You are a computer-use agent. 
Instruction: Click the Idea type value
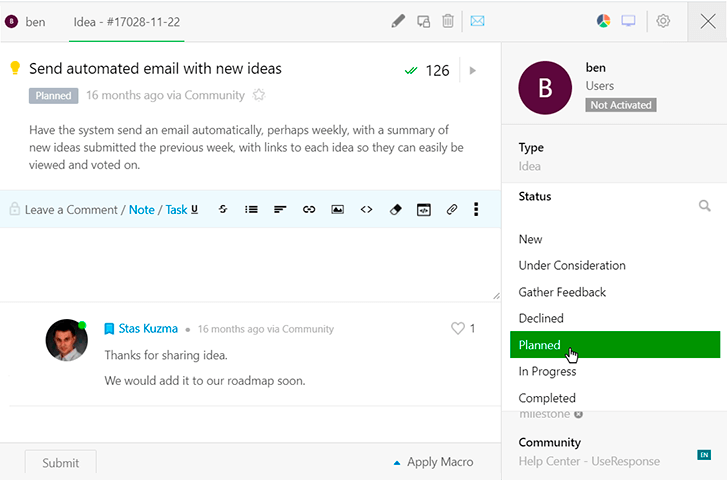point(529,166)
